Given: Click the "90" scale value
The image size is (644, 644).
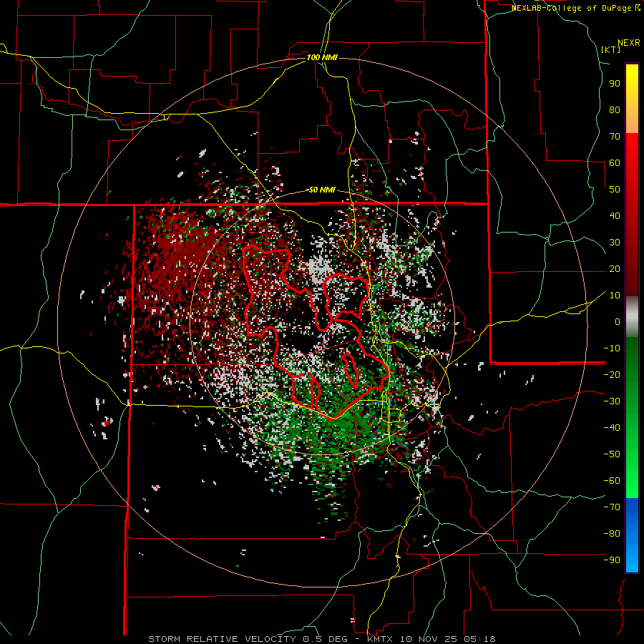Looking at the screenshot, I should [x=615, y=84].
